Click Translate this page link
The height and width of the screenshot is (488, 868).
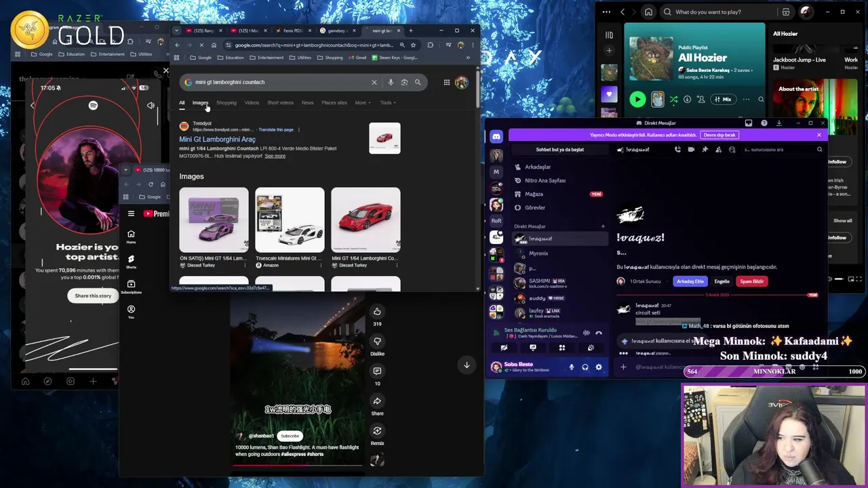pos(276,129)
